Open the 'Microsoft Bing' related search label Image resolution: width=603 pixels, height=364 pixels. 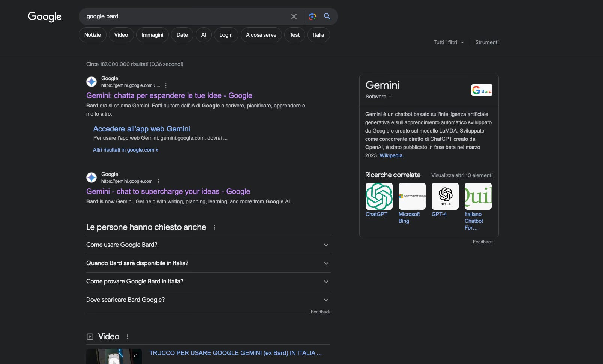[409, 218]
